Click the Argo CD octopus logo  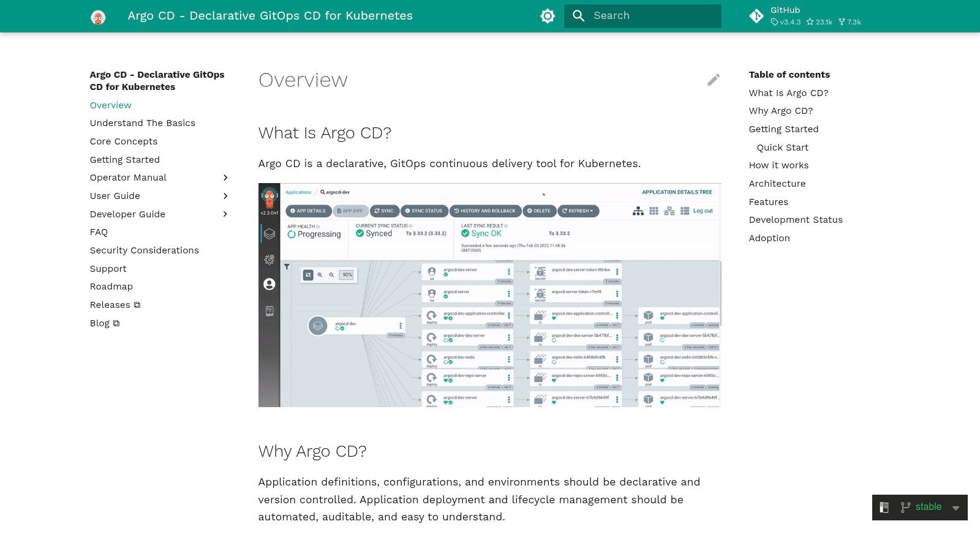tap(98, 17)
